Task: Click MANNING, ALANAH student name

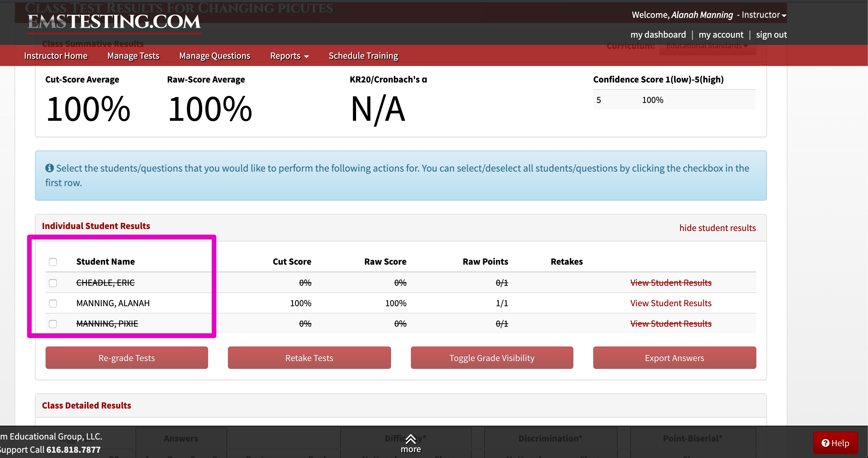Action: click(x=113, y=303)
